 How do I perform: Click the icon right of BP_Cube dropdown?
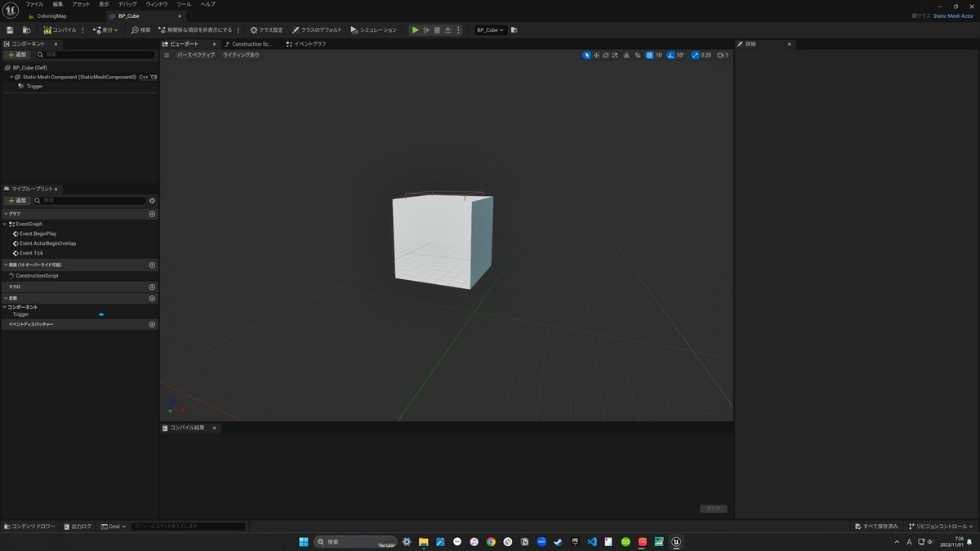(514, 30)
